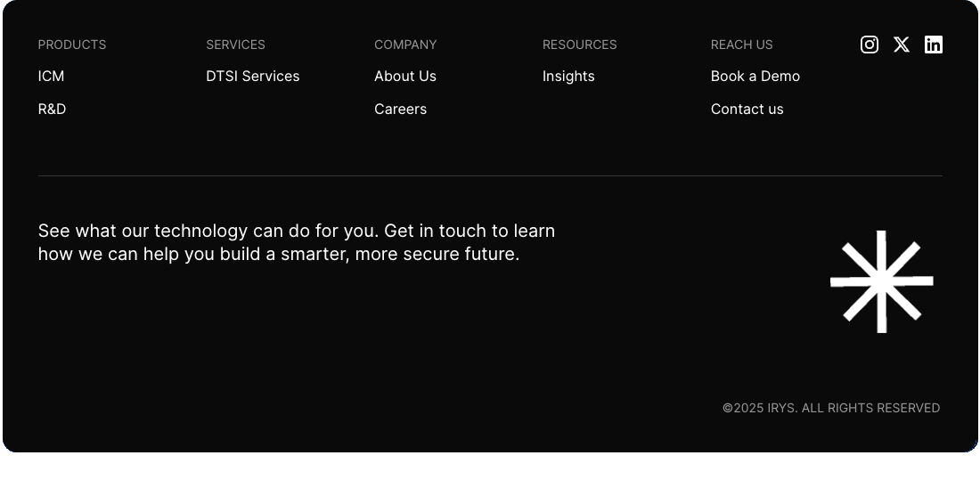
Task: Open the Instagram social icon
Action: [x=870, y=45]
